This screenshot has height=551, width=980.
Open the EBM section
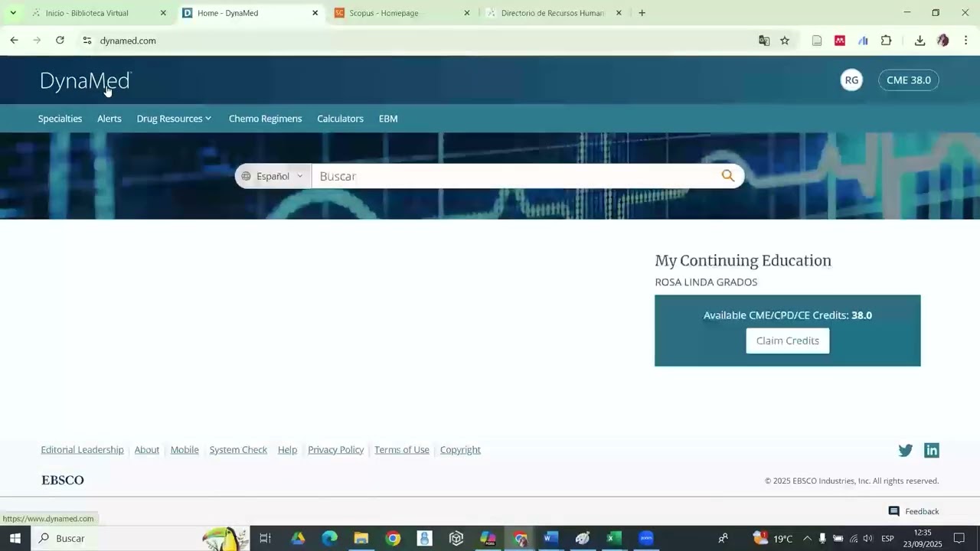point(388,119)
